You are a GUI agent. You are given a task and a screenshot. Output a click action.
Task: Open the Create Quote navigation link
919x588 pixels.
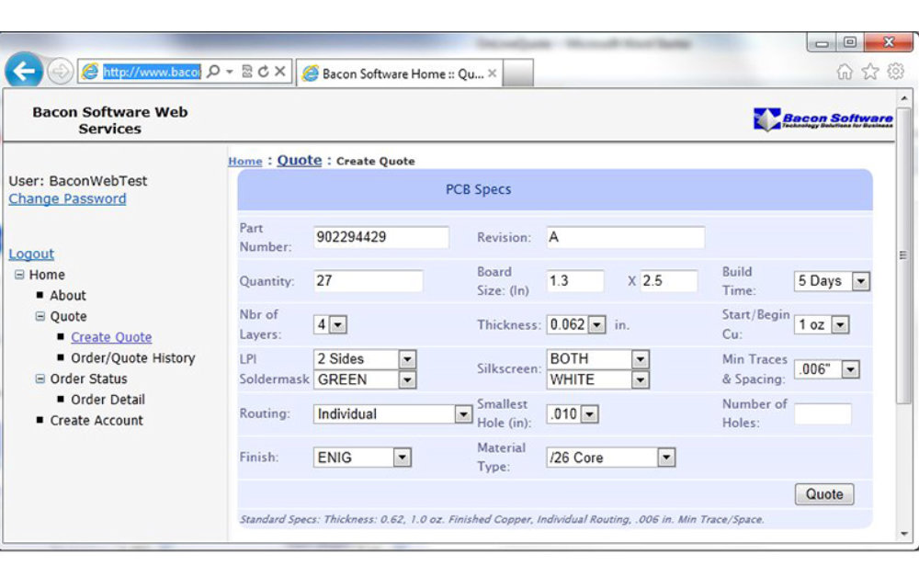coord(111,337)
